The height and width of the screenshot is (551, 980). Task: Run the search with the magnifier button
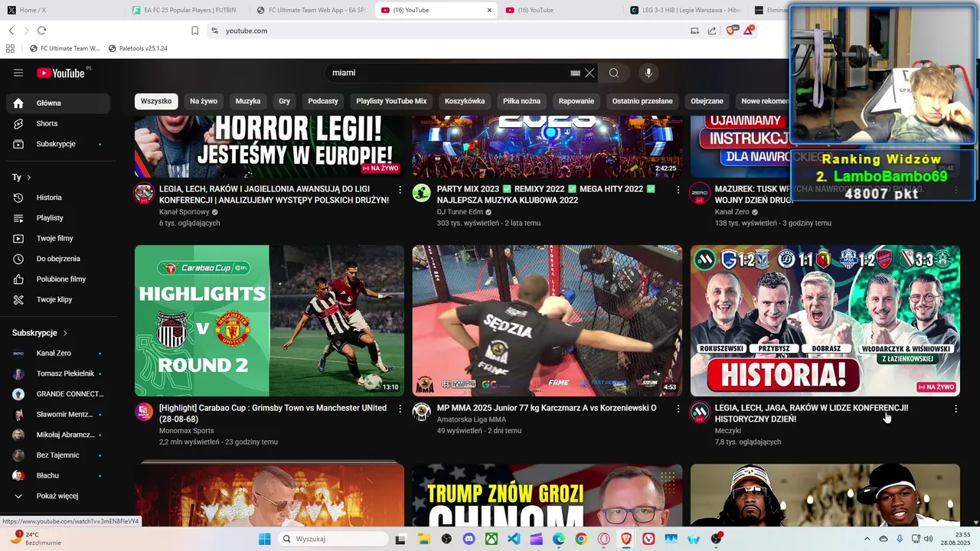(x=613, y=73)
